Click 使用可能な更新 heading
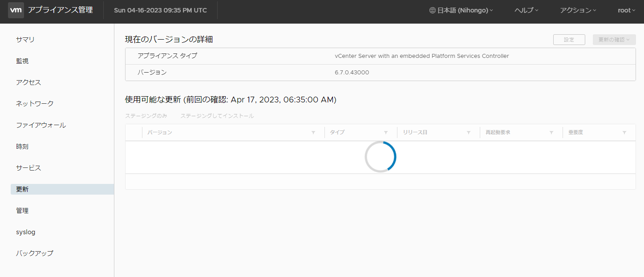This screenshot has width=644, height=277. point(231,100)
